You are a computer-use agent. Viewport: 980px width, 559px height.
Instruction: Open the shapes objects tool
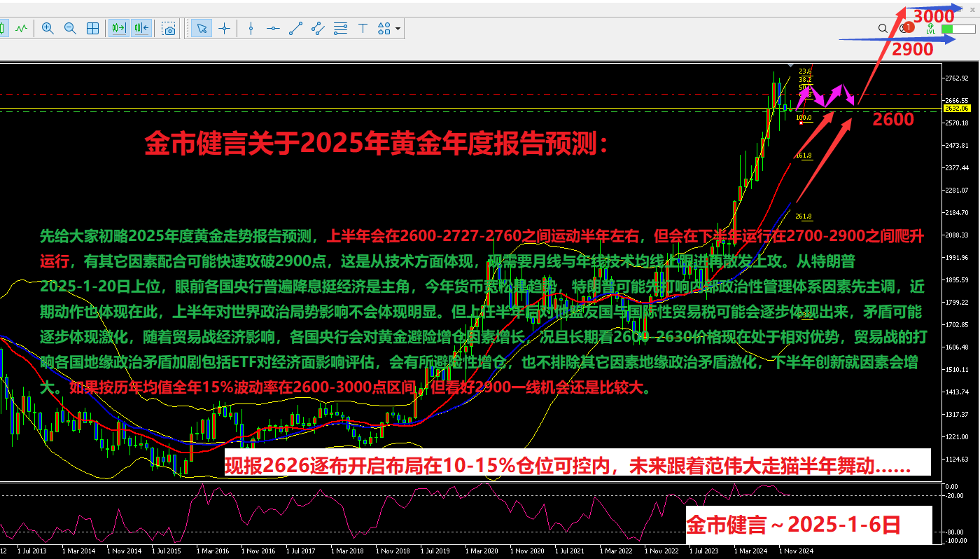click(384, 29)
